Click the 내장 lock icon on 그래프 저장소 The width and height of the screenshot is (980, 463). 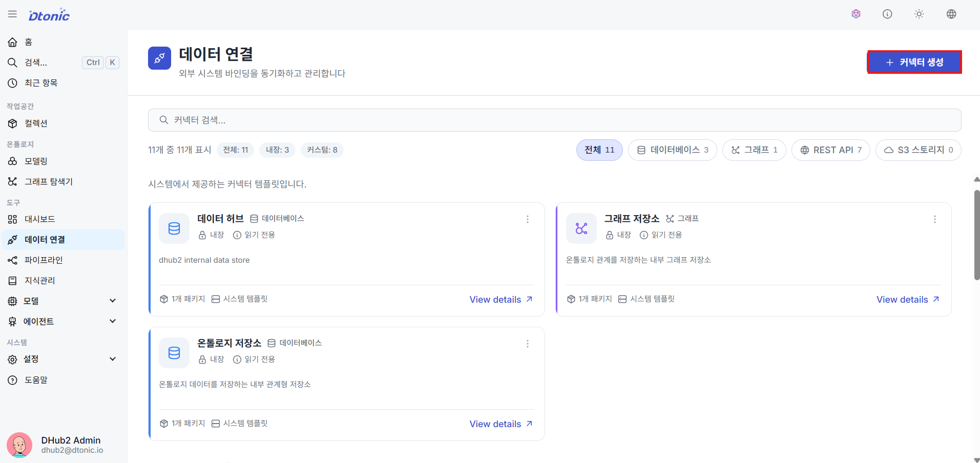pos(610,235)
